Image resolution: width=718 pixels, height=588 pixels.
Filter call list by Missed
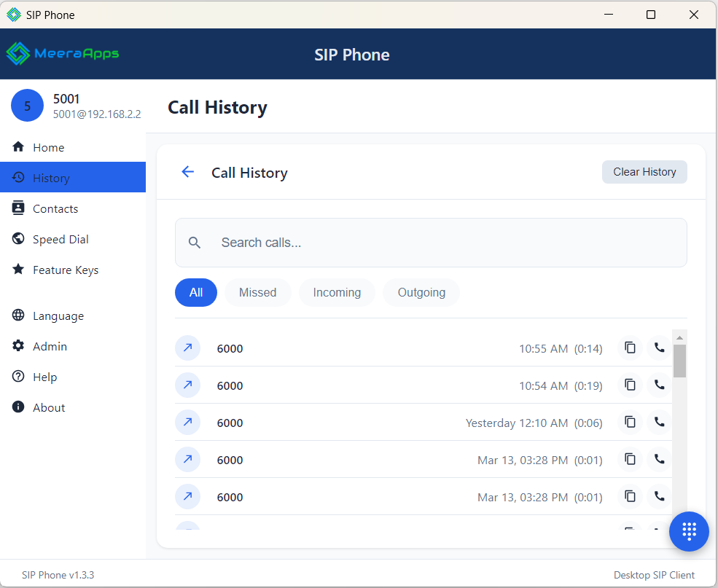[257, 292]
